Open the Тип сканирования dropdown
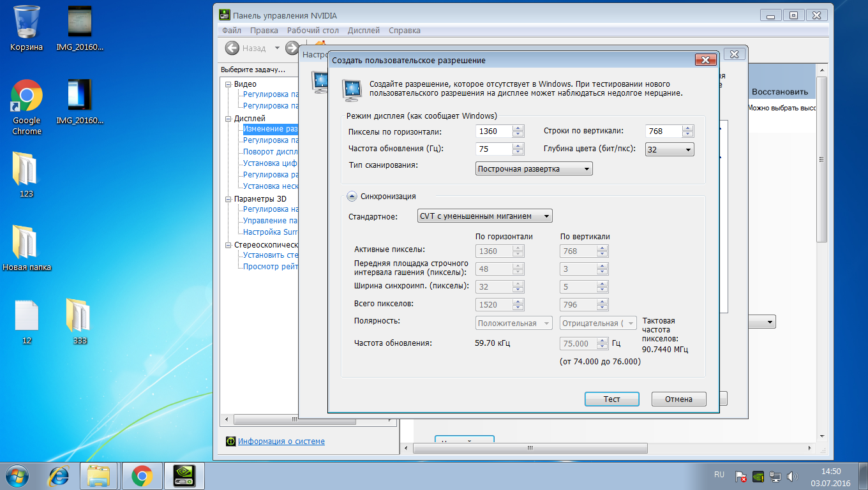Screen dimensions: 868x490 point(534,169)
